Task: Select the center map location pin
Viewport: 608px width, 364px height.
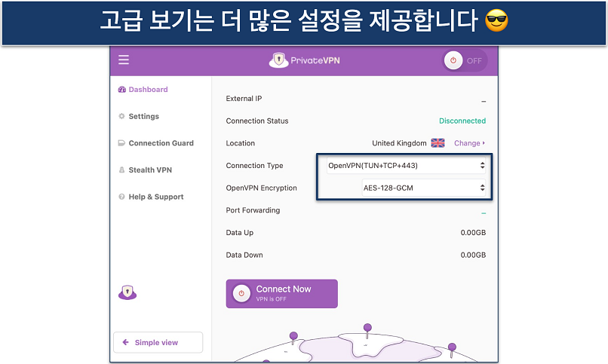Action: click(x=367, y=329)
